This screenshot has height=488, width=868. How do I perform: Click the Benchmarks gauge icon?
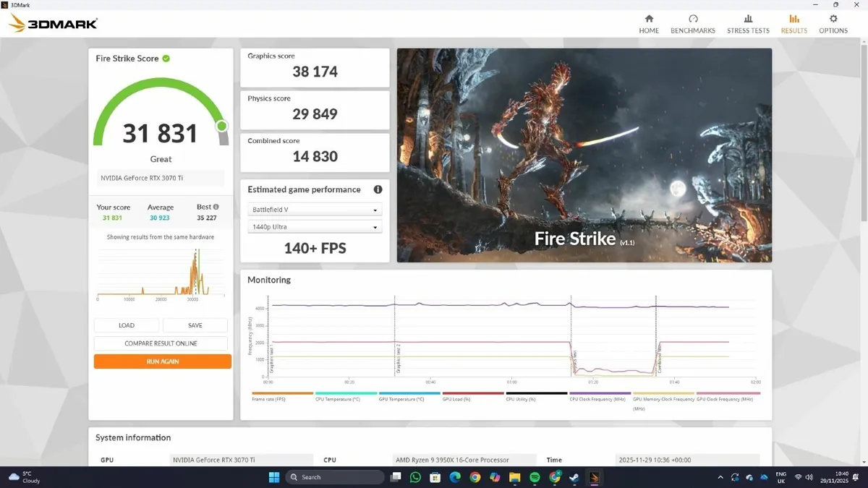[x=693, y=22]
